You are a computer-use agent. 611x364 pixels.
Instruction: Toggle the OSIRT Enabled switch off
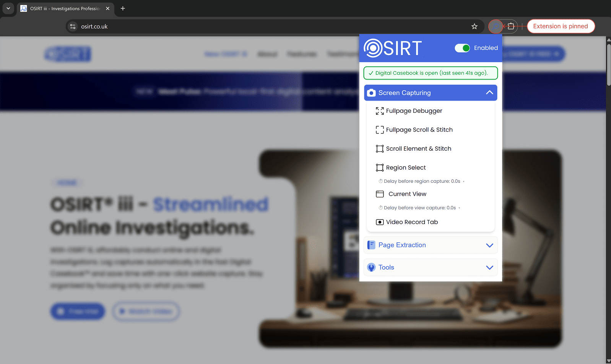[x=462, y=48]
